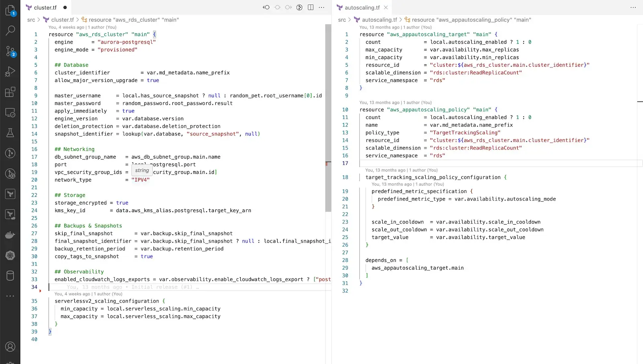Click the circular git-branch icon in cluster.tf toolbar
This screenshot has width=643, height=364.
pos(299,7)
